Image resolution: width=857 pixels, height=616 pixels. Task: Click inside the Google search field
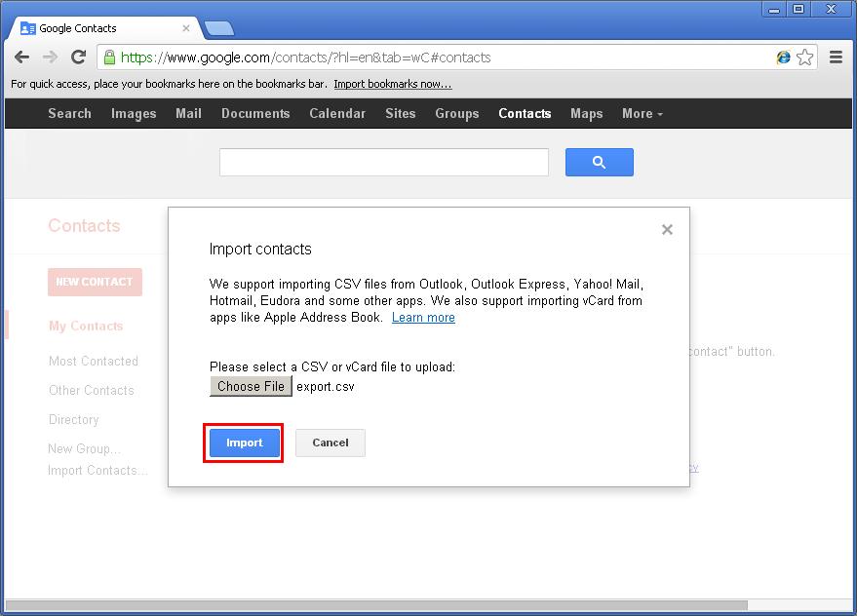click(x=383, y=162)
